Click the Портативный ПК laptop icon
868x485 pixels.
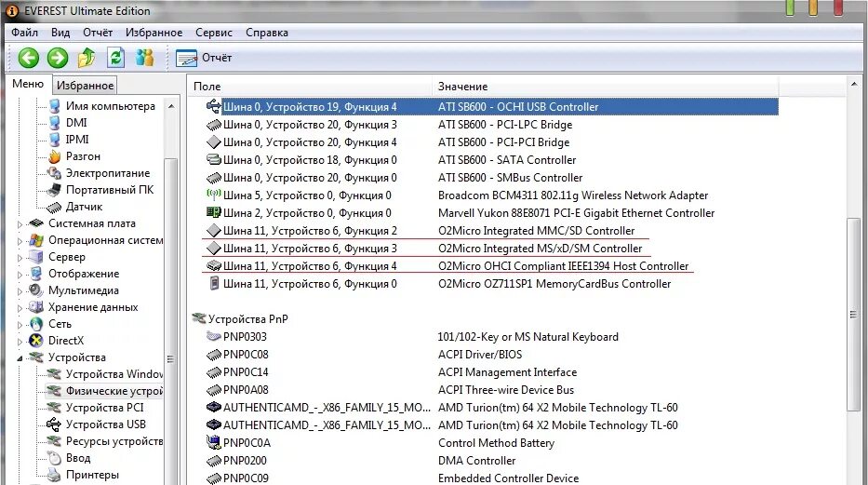54,190
